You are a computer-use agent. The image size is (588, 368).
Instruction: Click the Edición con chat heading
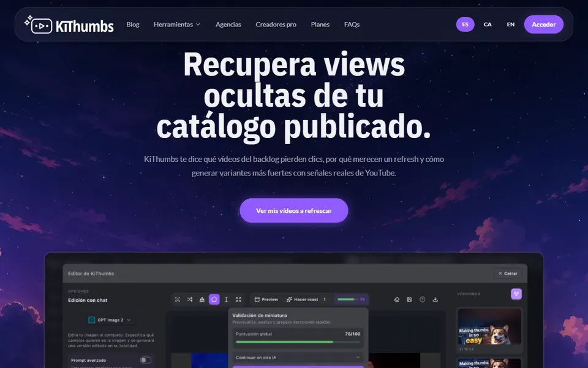coord(88,300)
